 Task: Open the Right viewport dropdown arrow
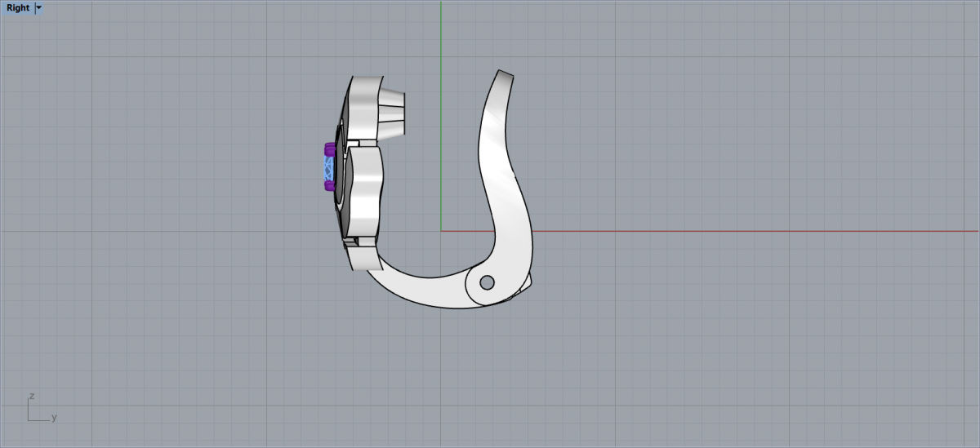pyautogui.click(x=39, y=8)
